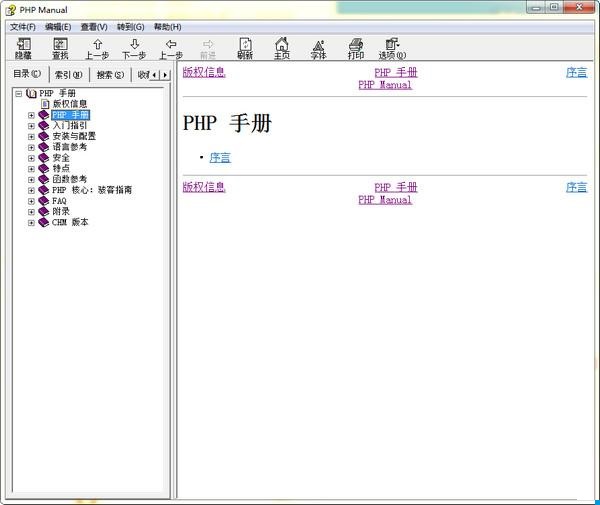Expand the 入门指引 tree node

coord(31,125)
